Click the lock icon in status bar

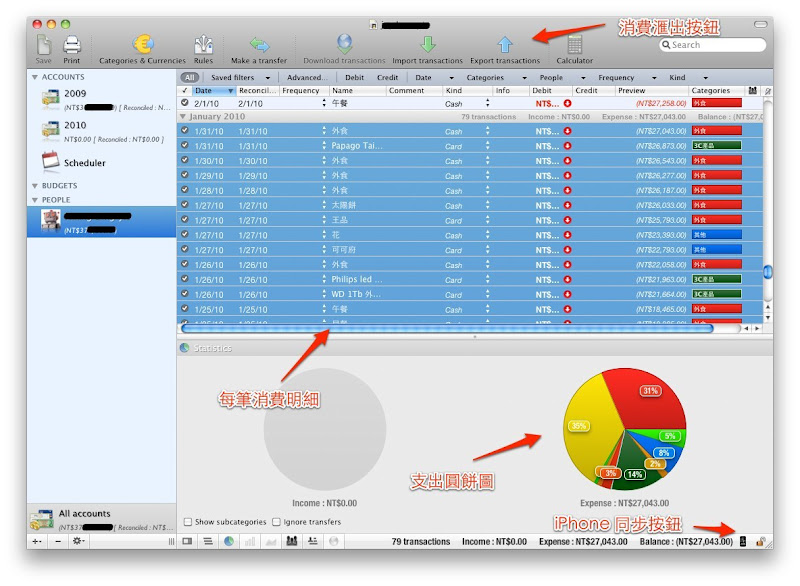(x=760, y=542)
